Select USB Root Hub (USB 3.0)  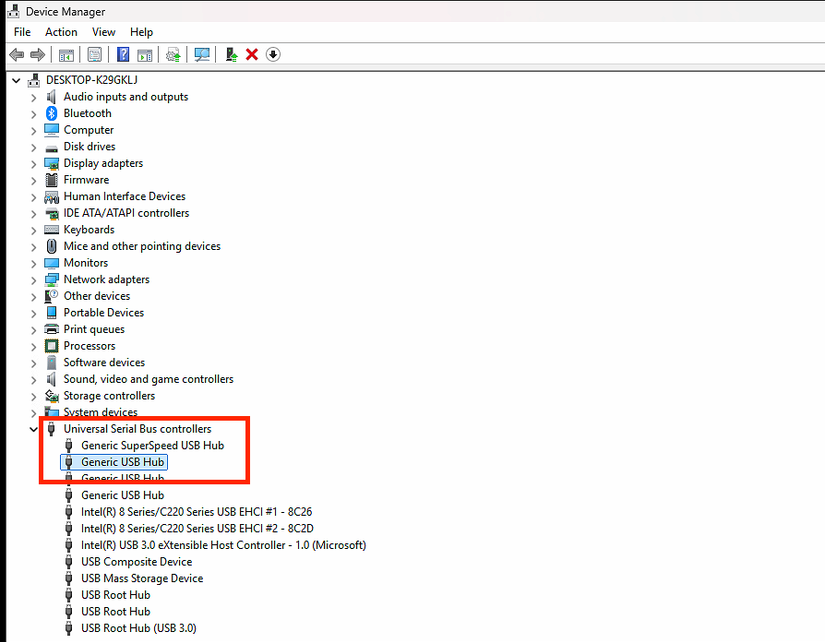tap(139, 628)
